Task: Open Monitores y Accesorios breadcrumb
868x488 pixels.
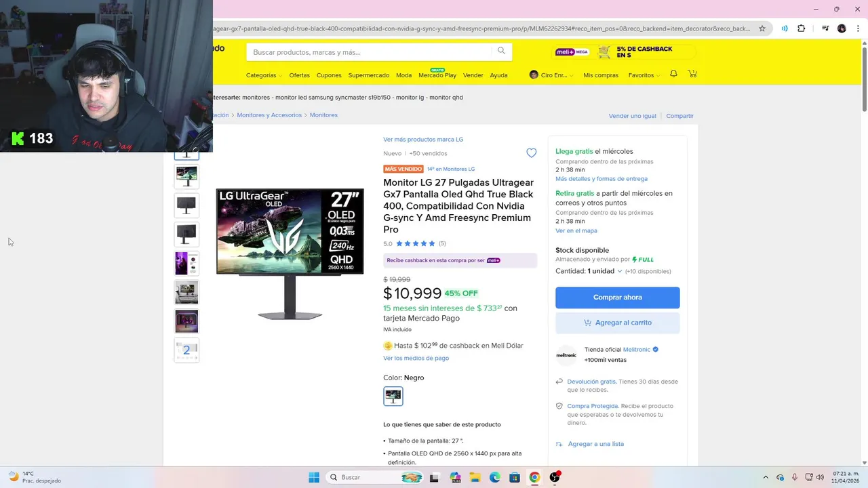Action: pyautogui.click(x=269, y=115)
